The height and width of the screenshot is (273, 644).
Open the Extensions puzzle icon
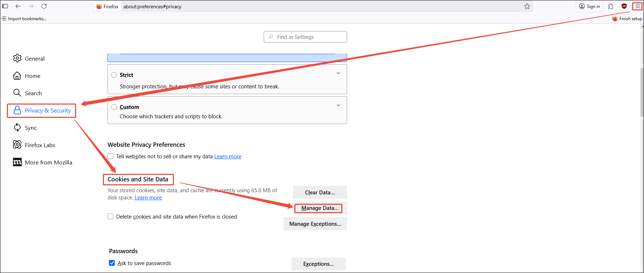[x=611, y=6]
